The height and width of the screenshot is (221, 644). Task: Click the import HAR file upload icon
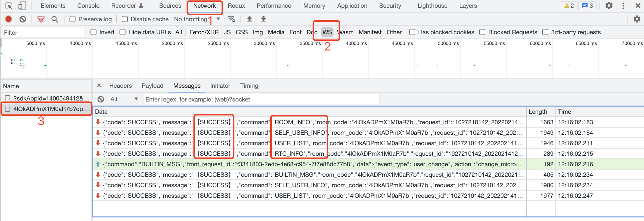coord(249,19)
